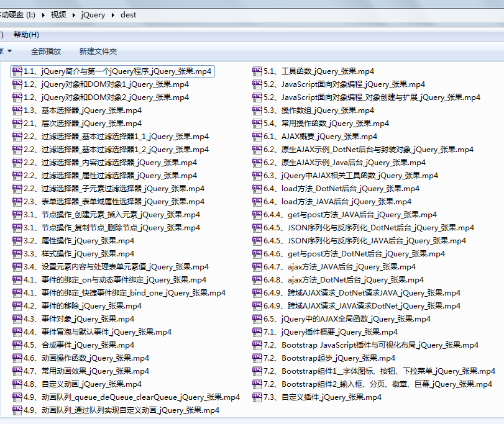Click MP4 icon of 3.2 属性操作 file
The image size is (504, 424).
17,241
